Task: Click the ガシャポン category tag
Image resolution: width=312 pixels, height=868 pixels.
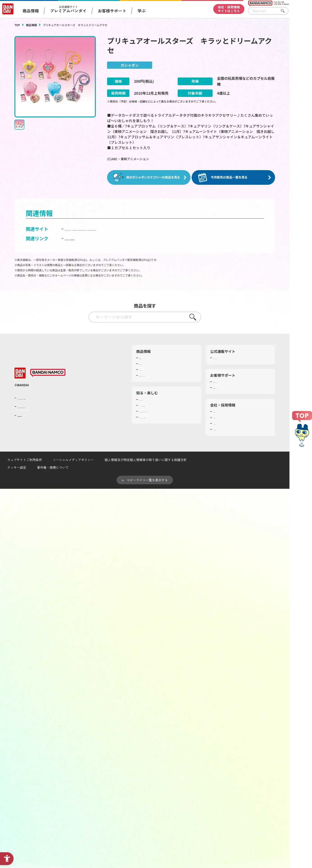Action: pos(129,65)
